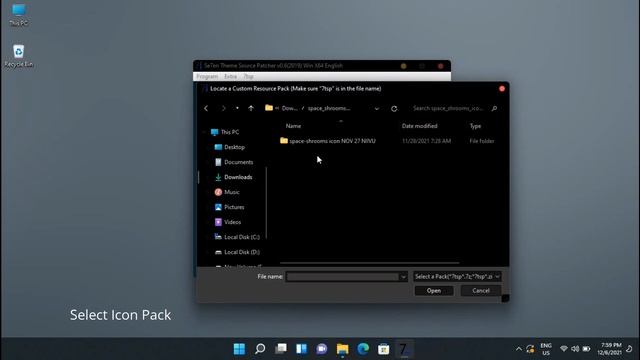The height and width of the screenshot is (360, 640).
Task: Open Desktop in the navigation pane
Action: pos(230,147)
